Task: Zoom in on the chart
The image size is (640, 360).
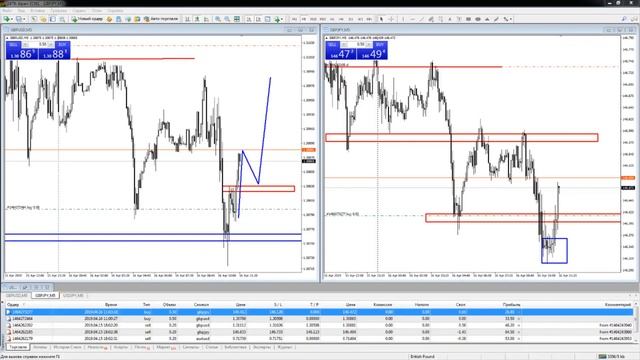Action: [x=218, y=19]
